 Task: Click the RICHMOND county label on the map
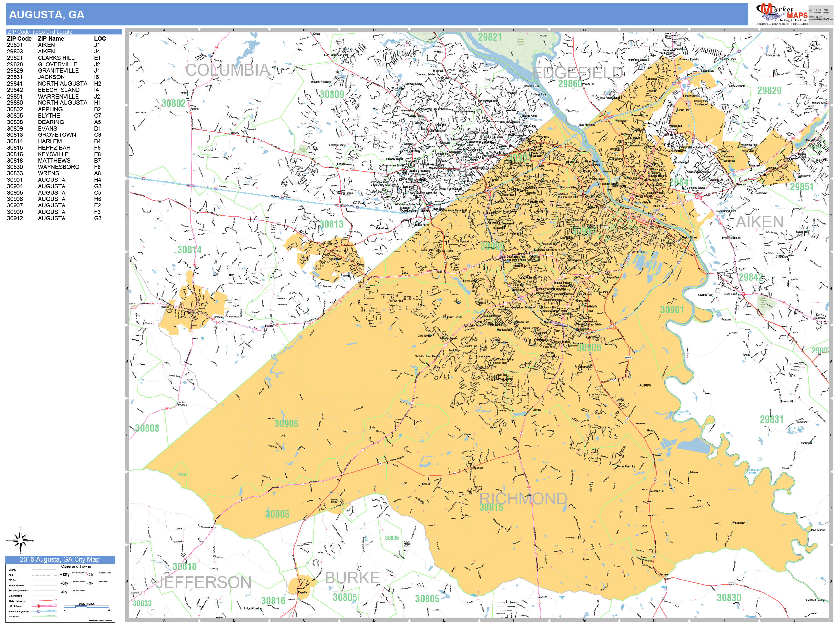point(523,499)
